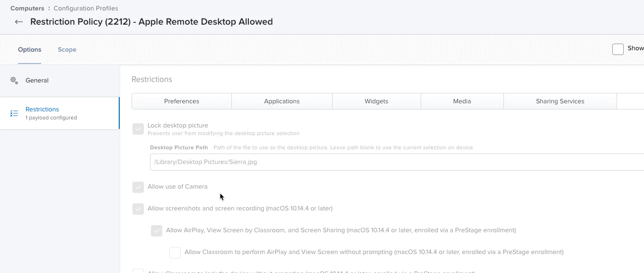Enable Allow Classroom AirPlay without prompting checkbox
644x273 pixels.
pos(175,252)
